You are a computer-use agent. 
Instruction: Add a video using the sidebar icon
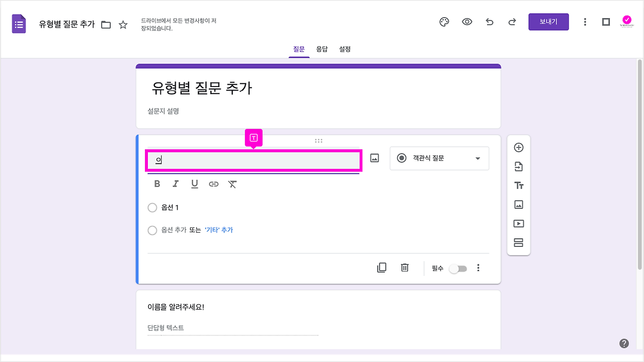[518, 223]
